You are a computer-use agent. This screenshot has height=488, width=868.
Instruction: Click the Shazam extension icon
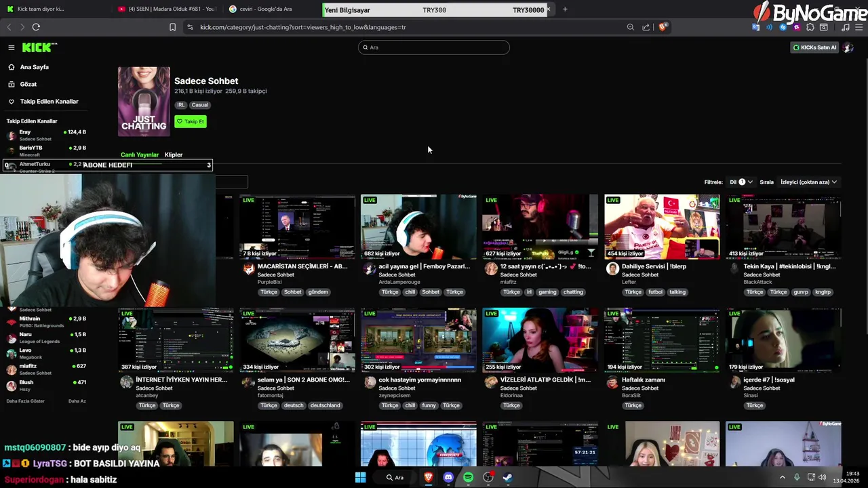coord(783,27)
